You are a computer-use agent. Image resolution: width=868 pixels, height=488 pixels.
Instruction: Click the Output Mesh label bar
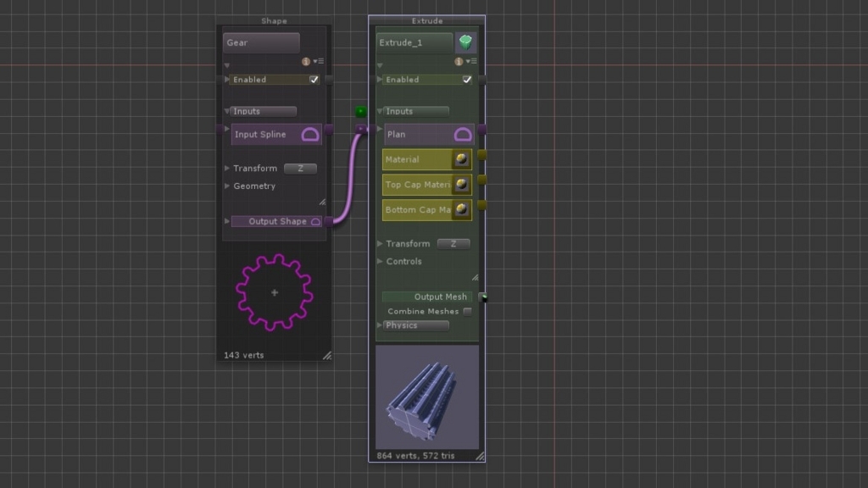pos(427,297)
